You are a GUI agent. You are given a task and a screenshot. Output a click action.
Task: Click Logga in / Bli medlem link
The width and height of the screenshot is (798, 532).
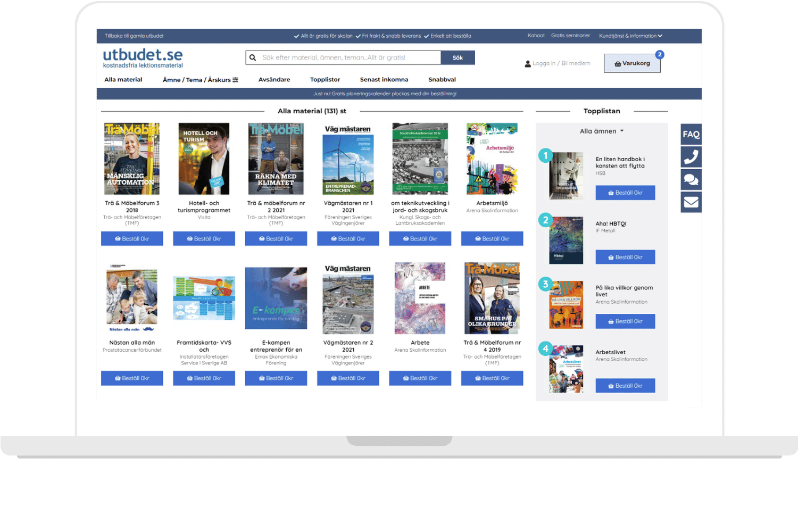click(x=561, y=63)
